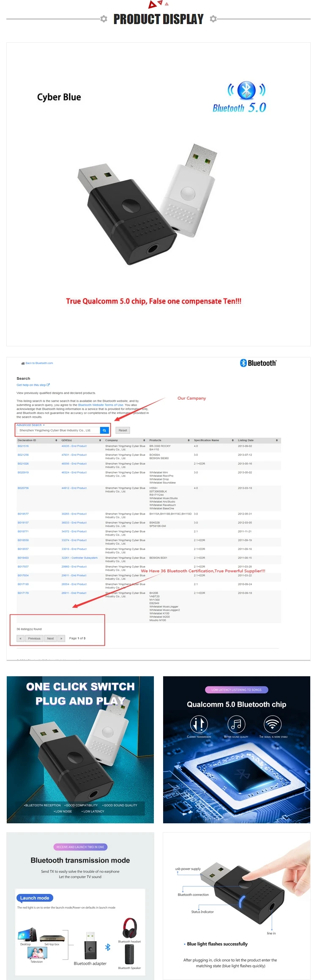Click the Low Latency Listening to Songs pill
The image size is (317, 980).
[237, 690]
